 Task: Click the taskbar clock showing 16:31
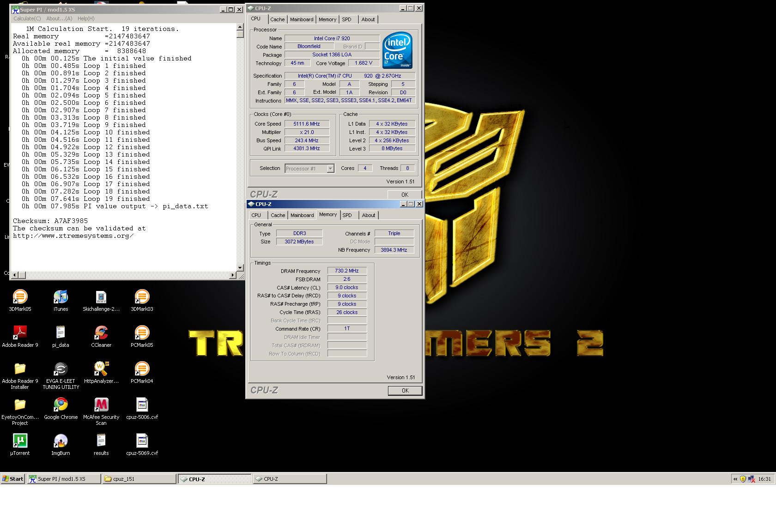[x=764, y=479]
